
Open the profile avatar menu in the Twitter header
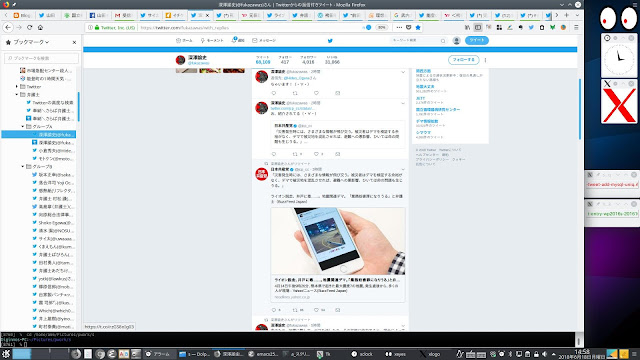coord(456,40)
